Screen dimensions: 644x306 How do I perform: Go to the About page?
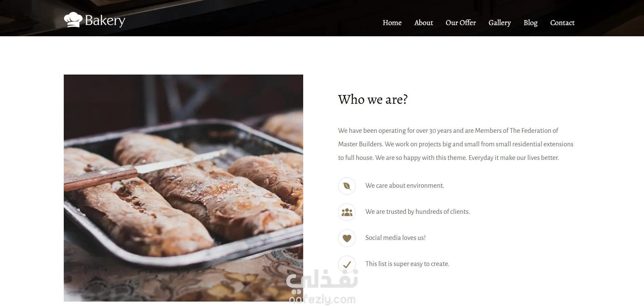tap(424, 23)
